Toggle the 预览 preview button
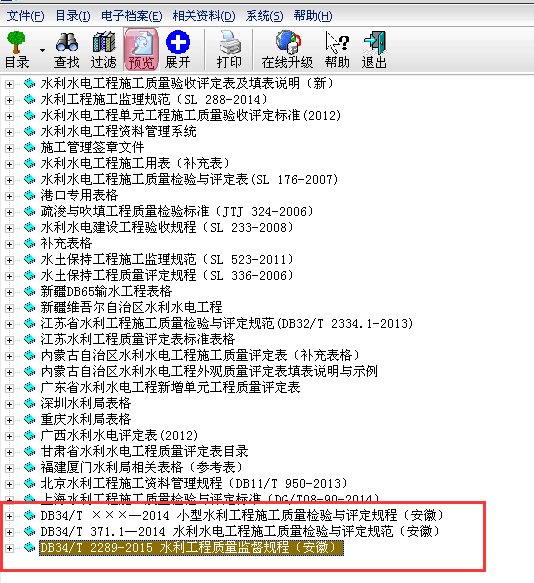 click(141, 50)
